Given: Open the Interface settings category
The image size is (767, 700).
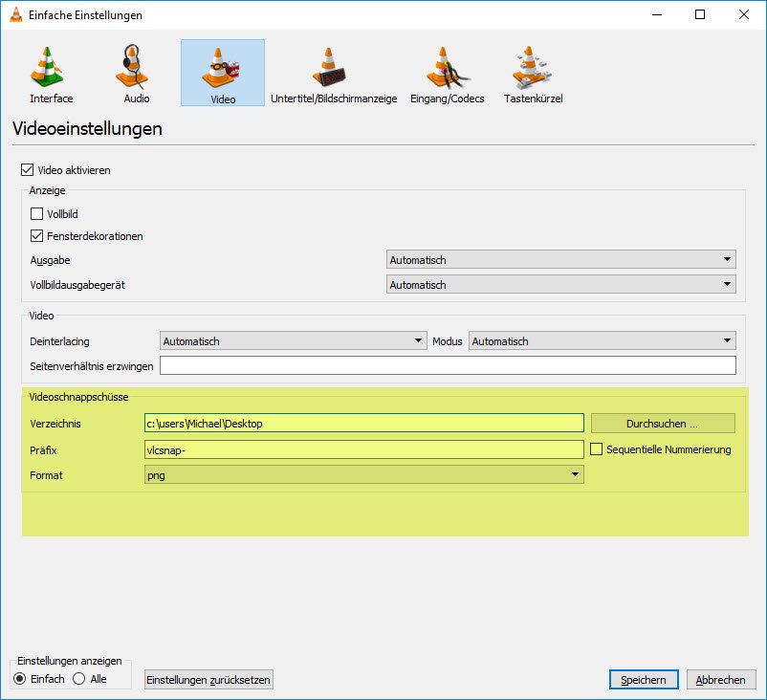Looking at the screenshot, I should 51,74.
